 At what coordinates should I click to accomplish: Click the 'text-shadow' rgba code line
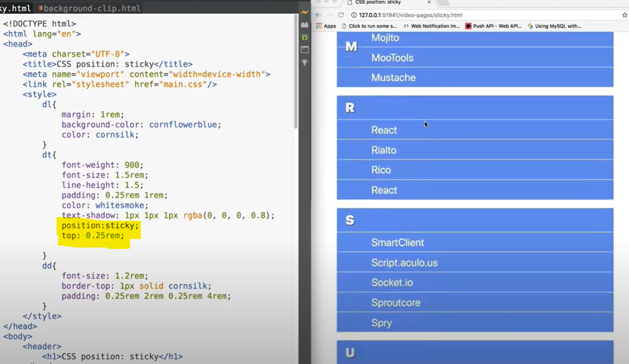pos(168,215)
